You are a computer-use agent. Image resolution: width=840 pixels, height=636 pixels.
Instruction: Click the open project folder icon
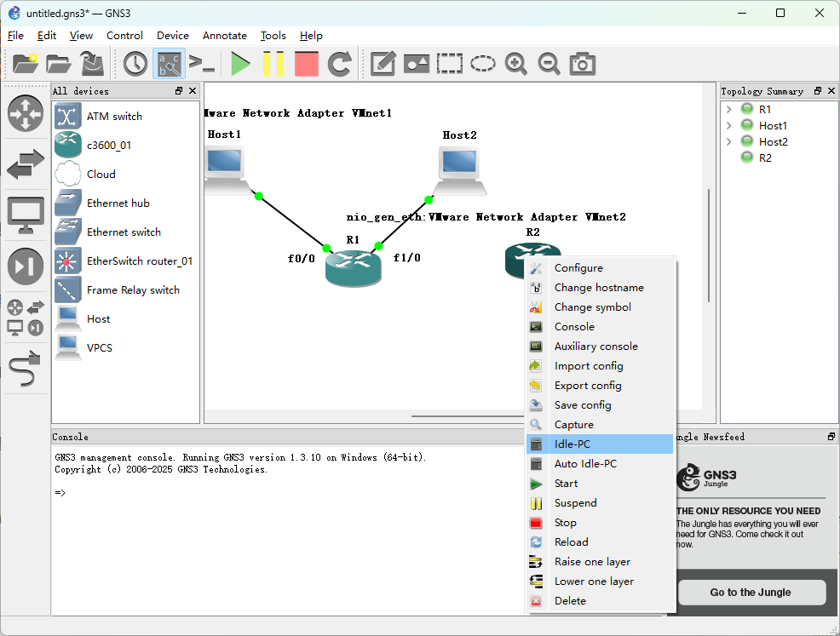[x=59, y=64]
